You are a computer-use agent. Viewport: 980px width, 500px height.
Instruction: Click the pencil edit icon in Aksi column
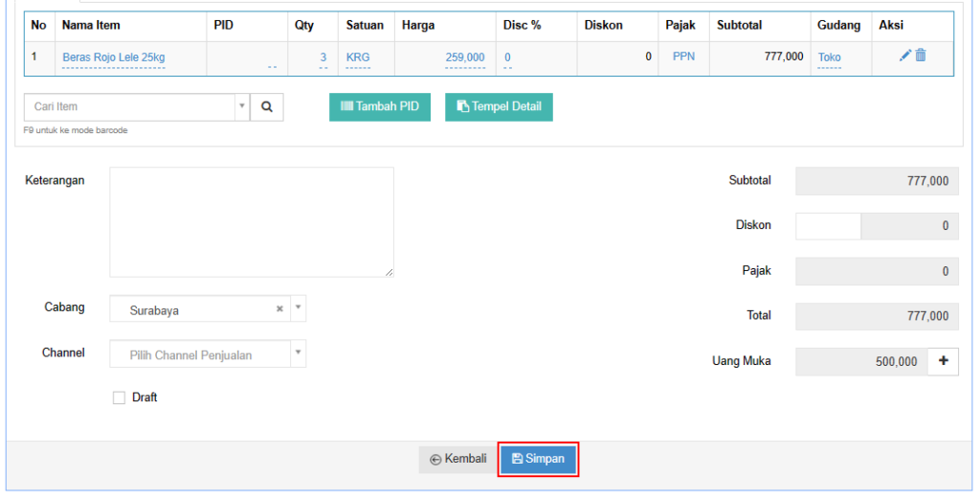click(905, 56)
